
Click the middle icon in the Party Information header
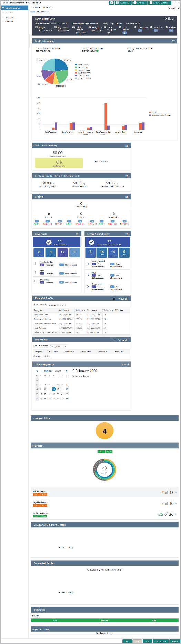tap(169, 19)
